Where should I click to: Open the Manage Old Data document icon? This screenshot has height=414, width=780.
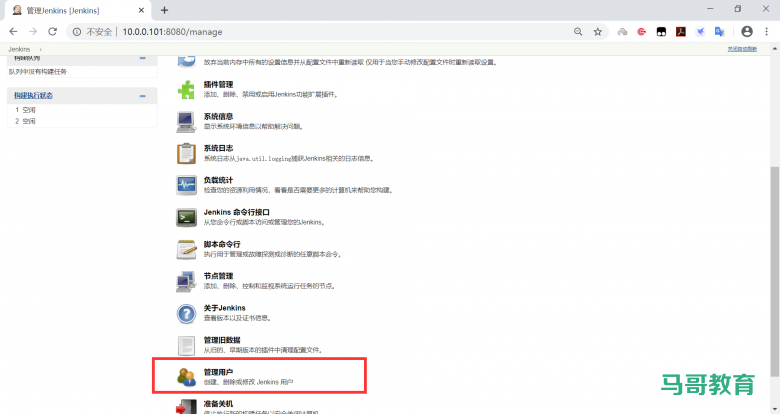point(187,345)
